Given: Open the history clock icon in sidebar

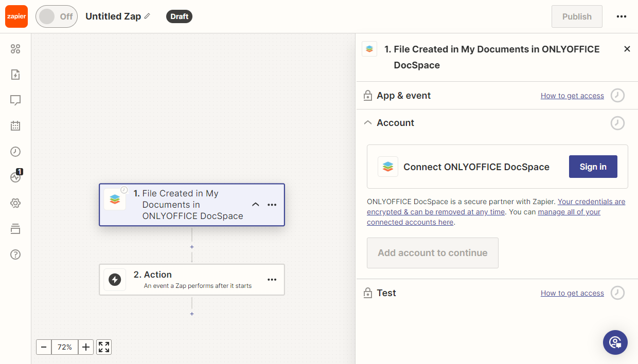Looking at the screenshot, I should pos(15,152).
